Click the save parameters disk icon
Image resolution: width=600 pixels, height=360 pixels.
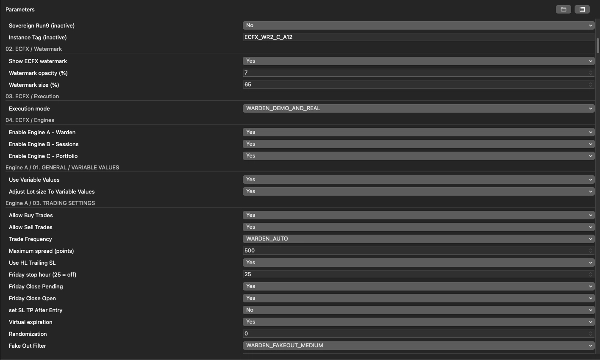[582, 9]
